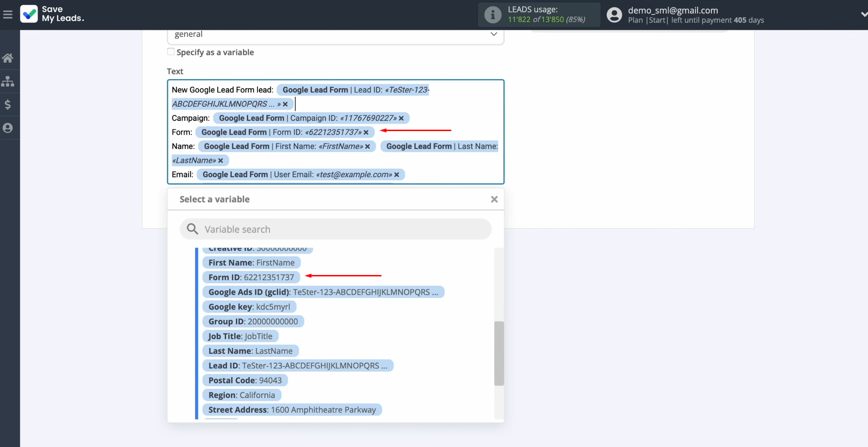Open the hamburger menu

pos(8,15)
